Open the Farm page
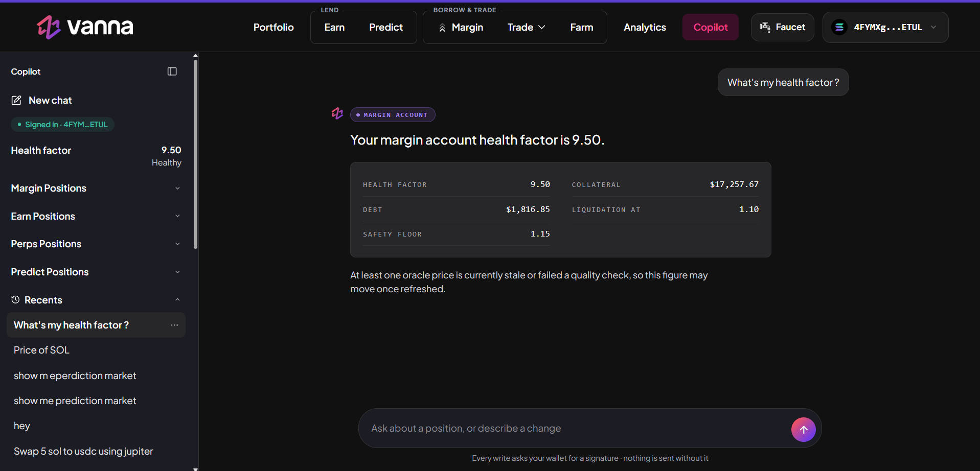The height and width of the screenshot is (471, 980). 582,27
